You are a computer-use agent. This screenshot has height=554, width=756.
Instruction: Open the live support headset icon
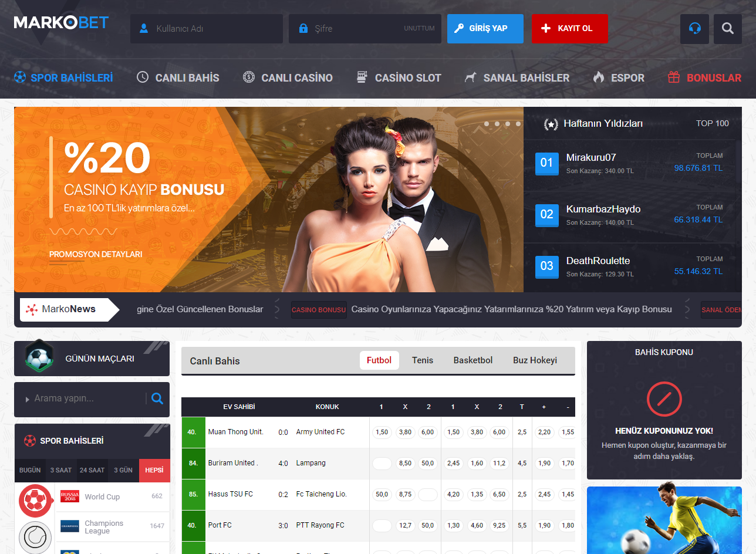click(694, 29)
